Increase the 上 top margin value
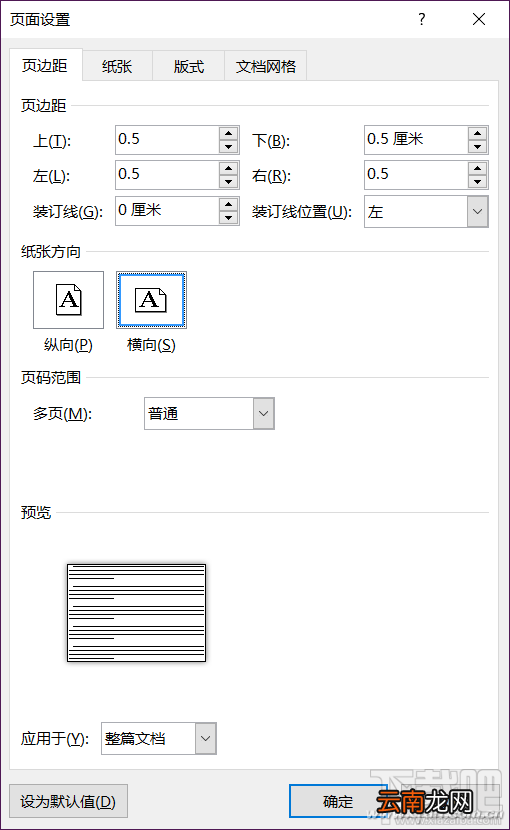 [x=228, y=133]
